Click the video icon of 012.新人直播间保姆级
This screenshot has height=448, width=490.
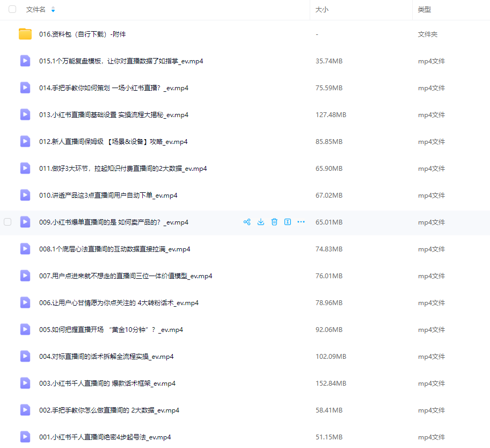click(x=25, y=142)
